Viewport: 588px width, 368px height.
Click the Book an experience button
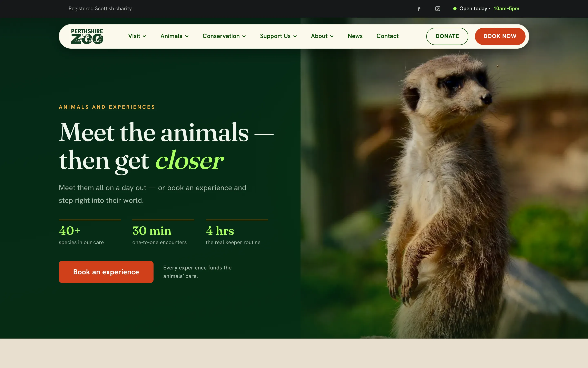106,272
